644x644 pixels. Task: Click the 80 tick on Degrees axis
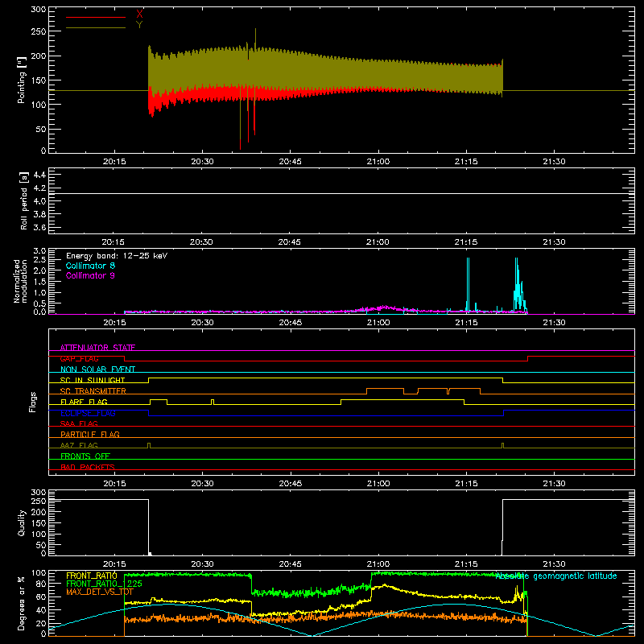click(41, 584)
